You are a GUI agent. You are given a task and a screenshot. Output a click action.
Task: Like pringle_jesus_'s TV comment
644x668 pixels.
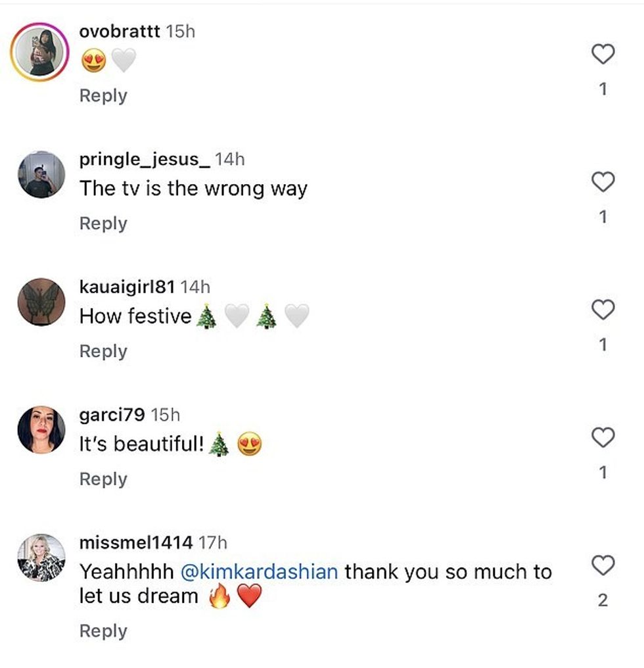[603, 182]
